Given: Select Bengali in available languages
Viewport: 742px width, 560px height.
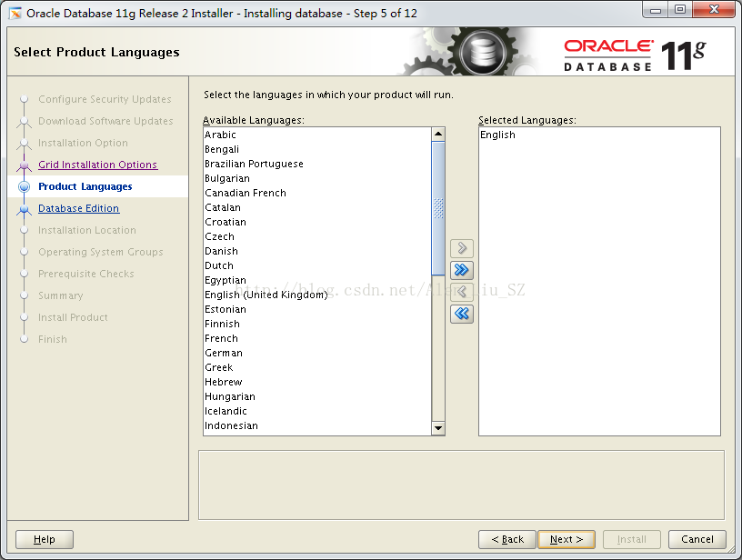Looking at the screenshot, I should pos(317,149).
